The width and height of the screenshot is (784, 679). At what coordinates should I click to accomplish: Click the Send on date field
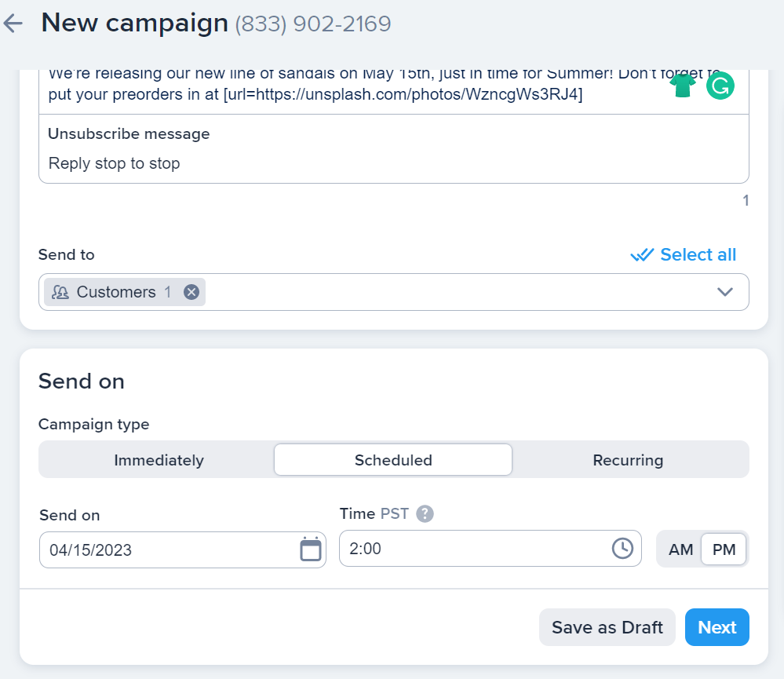(169, 549)
